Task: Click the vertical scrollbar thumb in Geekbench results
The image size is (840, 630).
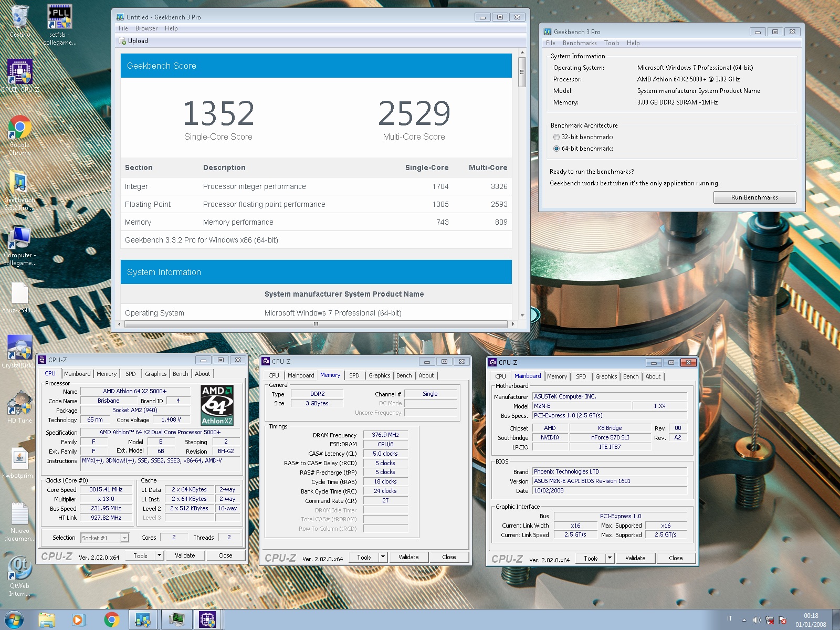Action: (522, 71)
